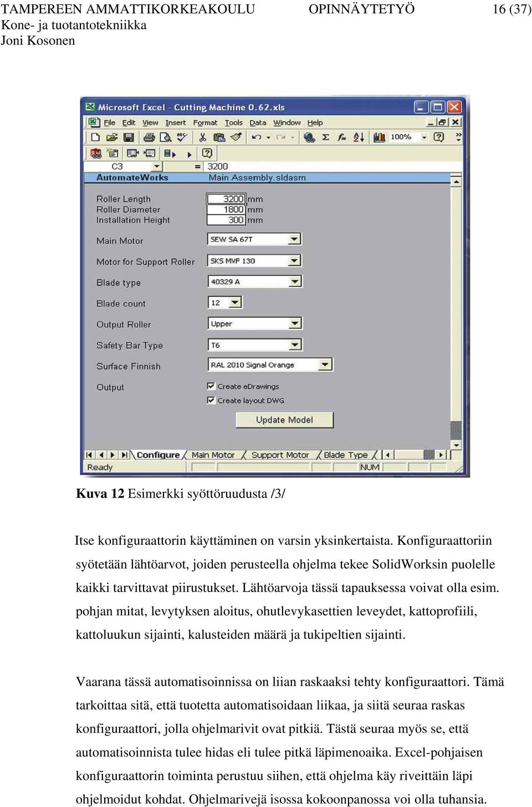Open the View menu

point(150,123)
